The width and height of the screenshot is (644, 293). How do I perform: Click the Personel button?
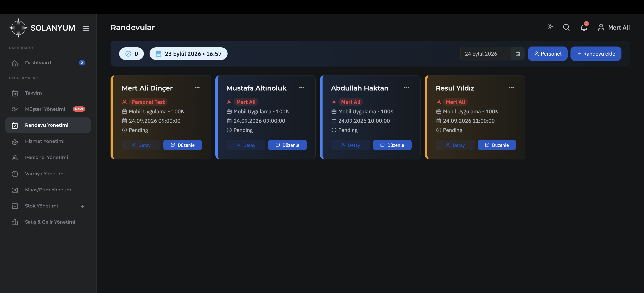pos(548,54)
